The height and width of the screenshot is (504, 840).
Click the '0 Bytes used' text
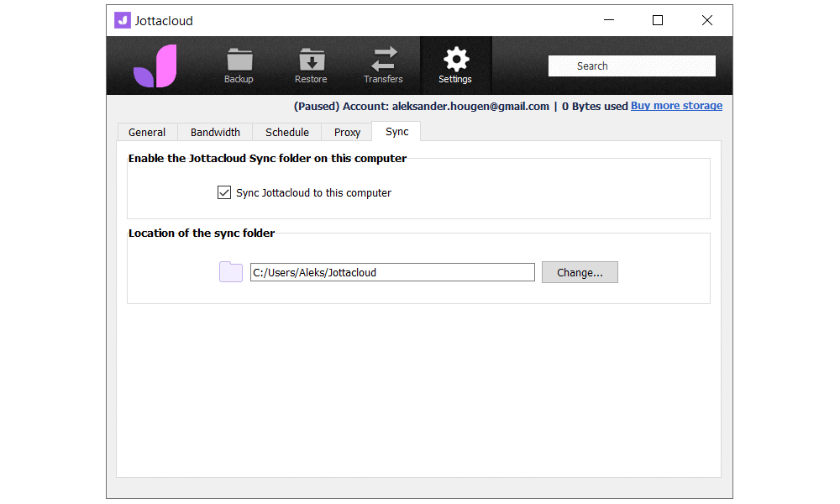point(595,106)
